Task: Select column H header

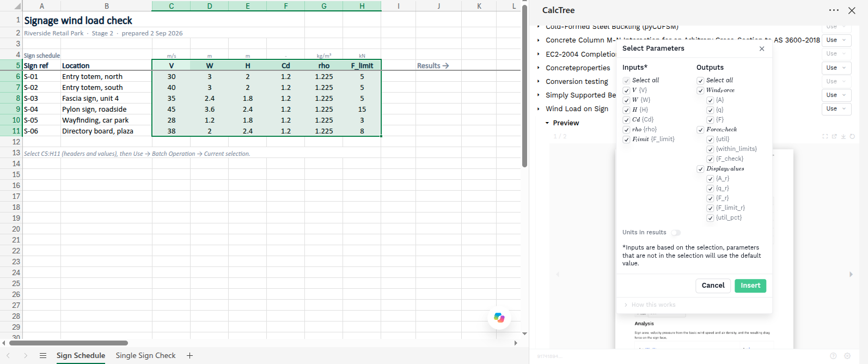Action: tap(362, 6)
